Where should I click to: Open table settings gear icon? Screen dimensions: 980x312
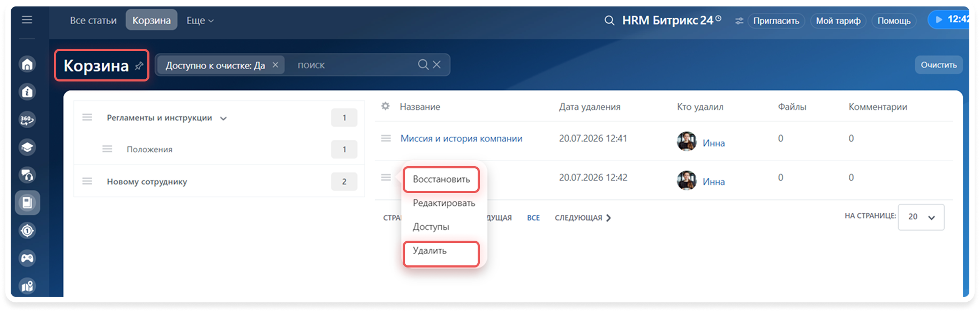(x=386, y=106)
